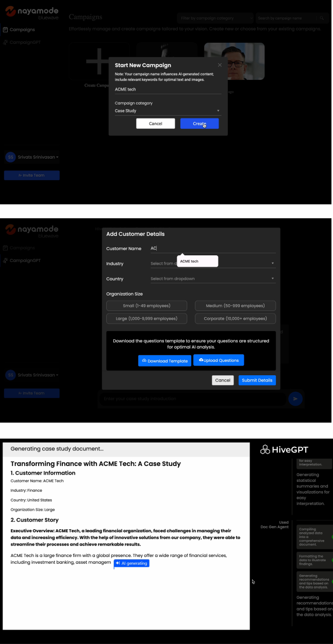Expand the Country dropdown

tap(212, 279)
